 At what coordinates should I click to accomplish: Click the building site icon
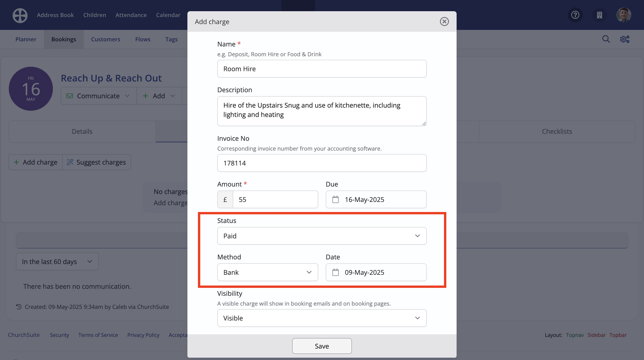pos(600,15)
